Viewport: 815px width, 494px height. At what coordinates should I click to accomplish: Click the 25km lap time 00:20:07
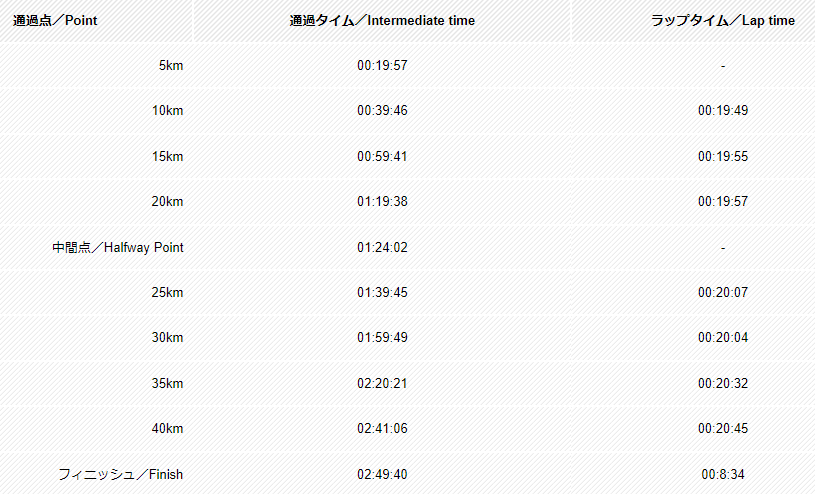coord(722,293)
